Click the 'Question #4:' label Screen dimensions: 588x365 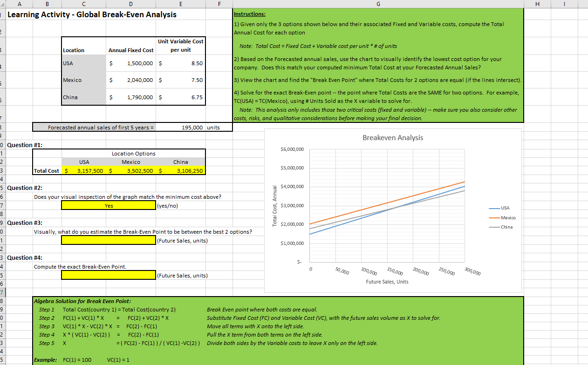pos(25,257)
